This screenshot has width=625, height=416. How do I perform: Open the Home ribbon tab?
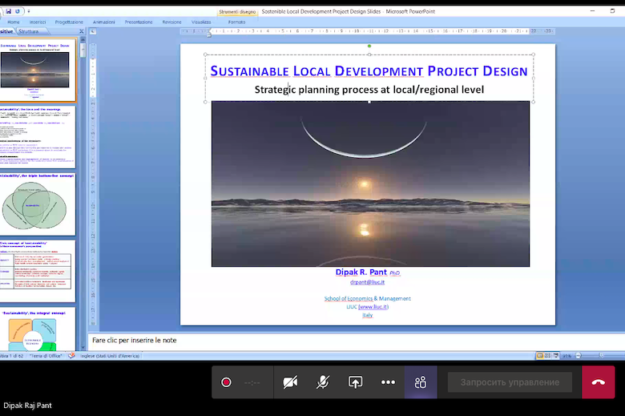[x=12, y=21]
